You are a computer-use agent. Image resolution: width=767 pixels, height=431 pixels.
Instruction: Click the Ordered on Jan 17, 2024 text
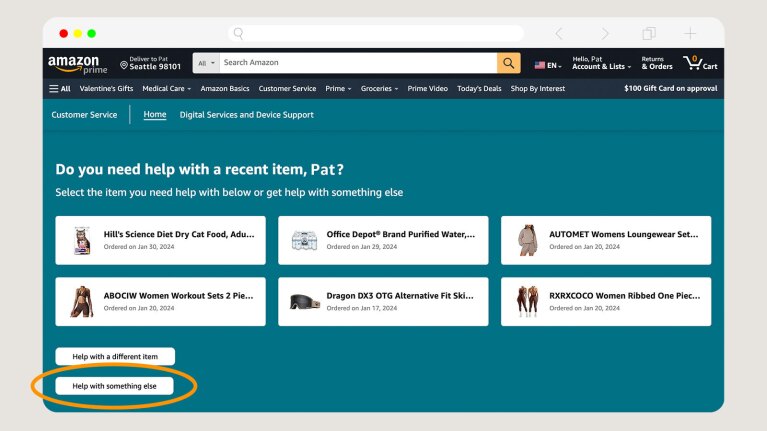pyautogui.click(x=362, y=308)
